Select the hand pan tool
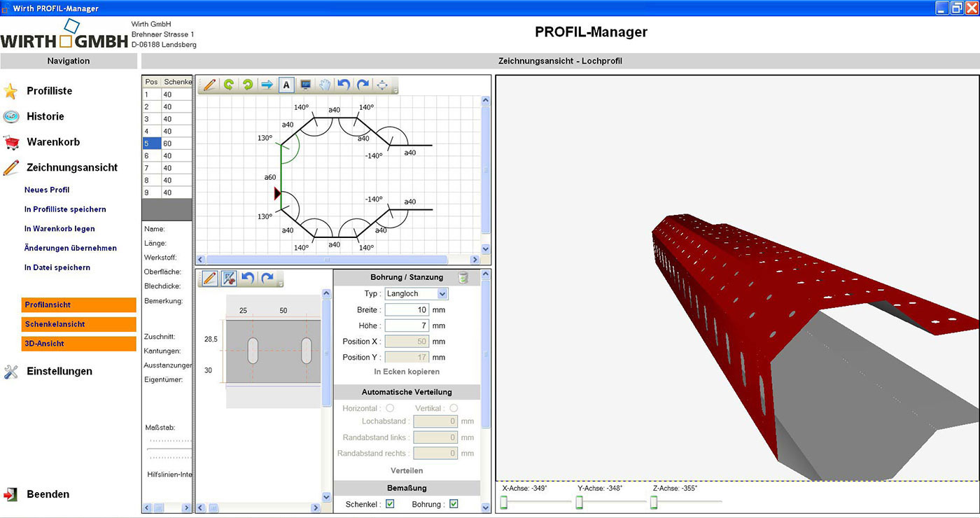This screenshot has width=980, height=518. click(325, 85)
